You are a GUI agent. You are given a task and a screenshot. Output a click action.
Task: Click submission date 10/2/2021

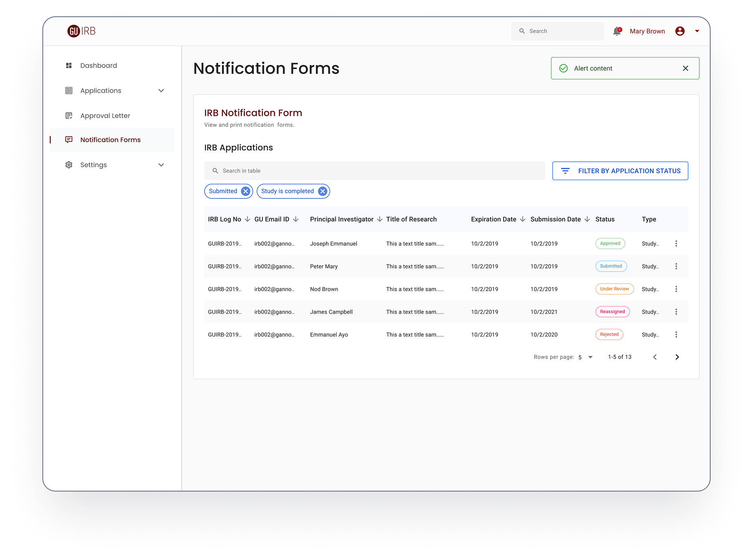(x=544, y=312)
